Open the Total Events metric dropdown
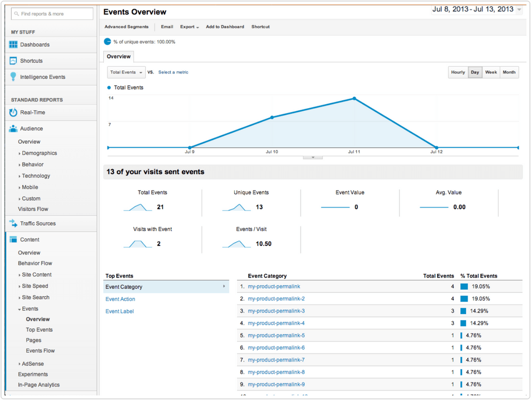Image resolution: width=532 pixels, height=401 pixels. point(126,72)
